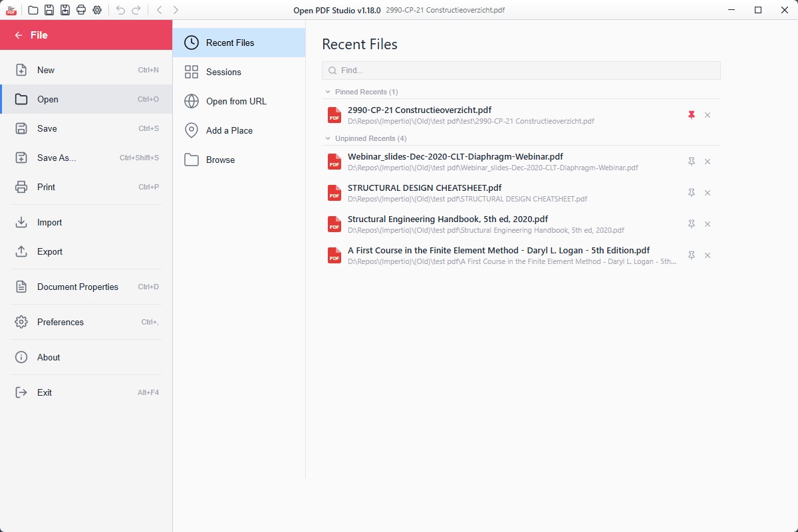798x532 pixels.
Task: Collapse the Unpinned Recents section
Action: (x=327, y=138)
